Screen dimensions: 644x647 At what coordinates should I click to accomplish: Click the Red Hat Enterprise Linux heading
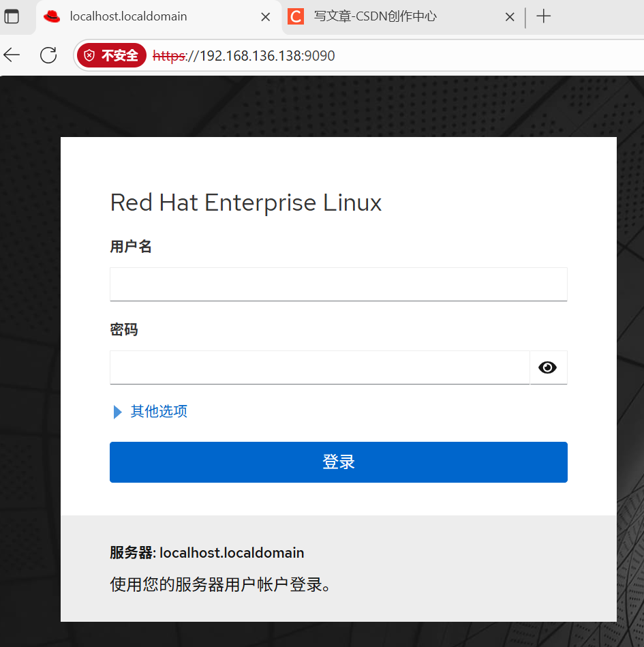[x=246, y=202]
